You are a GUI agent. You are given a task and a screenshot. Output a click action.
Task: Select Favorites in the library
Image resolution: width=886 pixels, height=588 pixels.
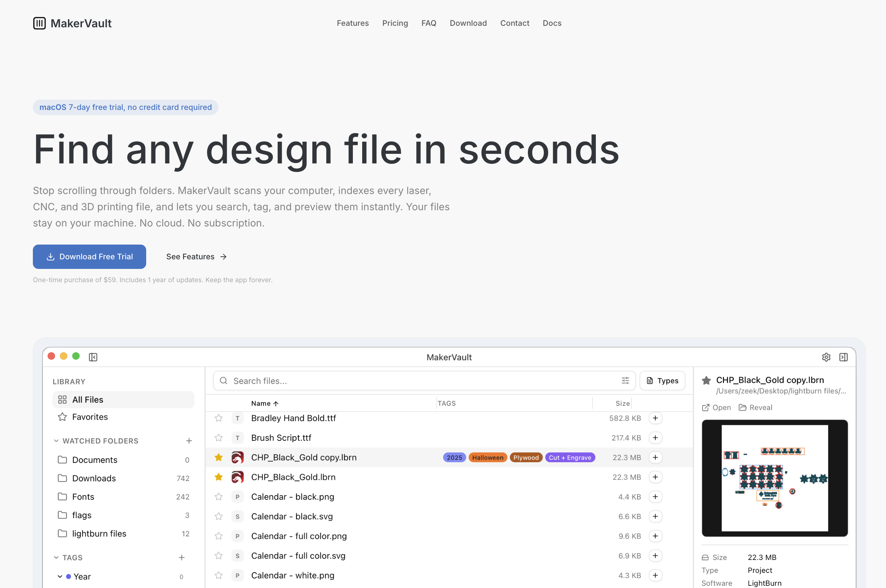[x=123, y=416]
